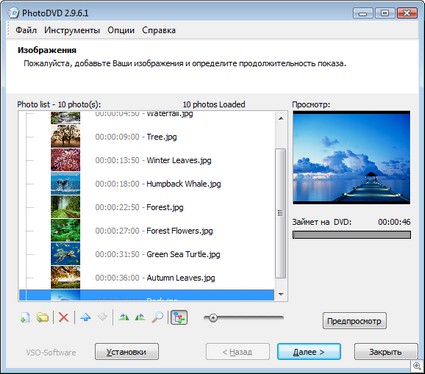Click the 00:00:18:00 timestamp
The height and width of the screenshot is (374, 425).
(x=117, y=184)
